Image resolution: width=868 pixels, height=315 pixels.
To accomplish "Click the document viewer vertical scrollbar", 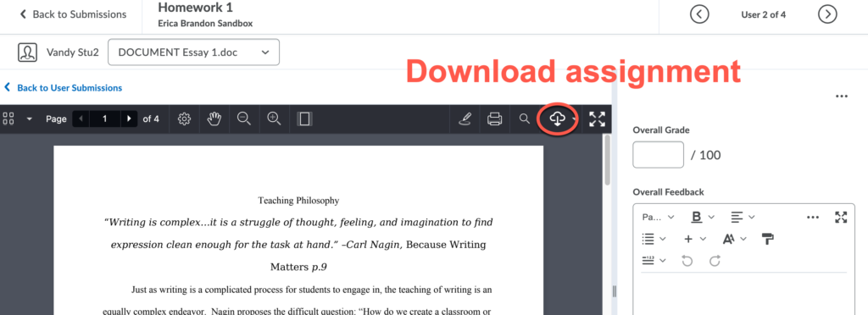I will pyautogui.click(x=607, y=160).
